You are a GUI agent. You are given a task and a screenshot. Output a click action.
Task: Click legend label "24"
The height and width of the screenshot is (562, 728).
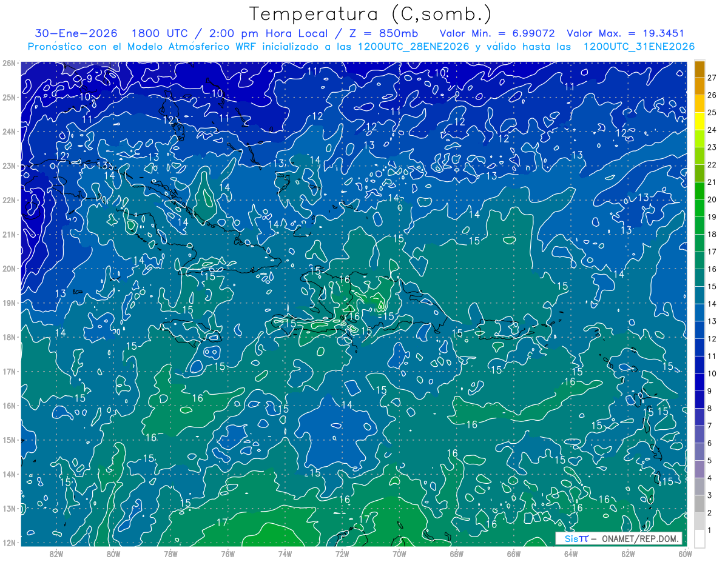click(712, 130)
